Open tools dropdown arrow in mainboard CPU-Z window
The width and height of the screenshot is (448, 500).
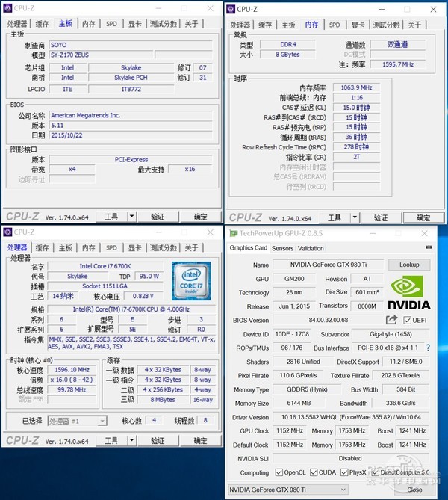[x=131, y=217]
